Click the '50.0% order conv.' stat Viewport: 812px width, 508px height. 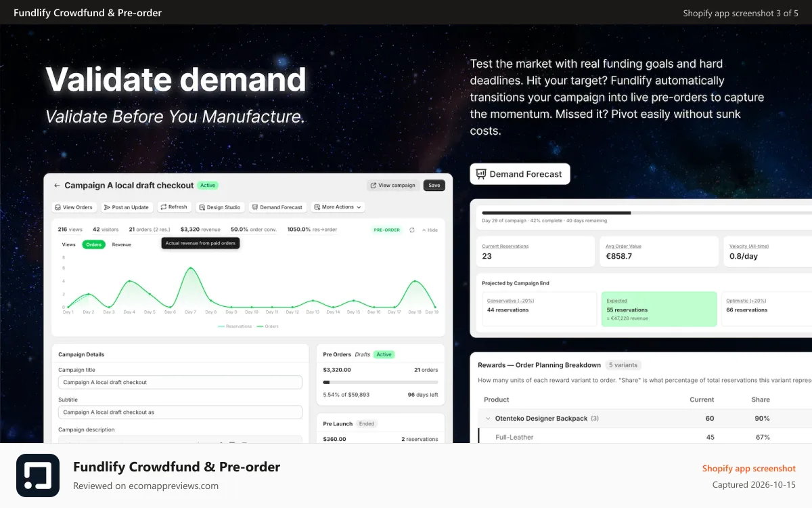click(x=254, y=230)
